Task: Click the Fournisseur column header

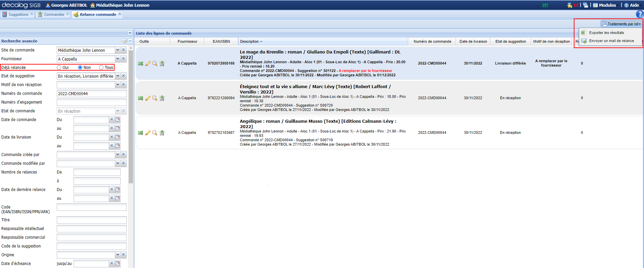Action: tap(187, 41)
